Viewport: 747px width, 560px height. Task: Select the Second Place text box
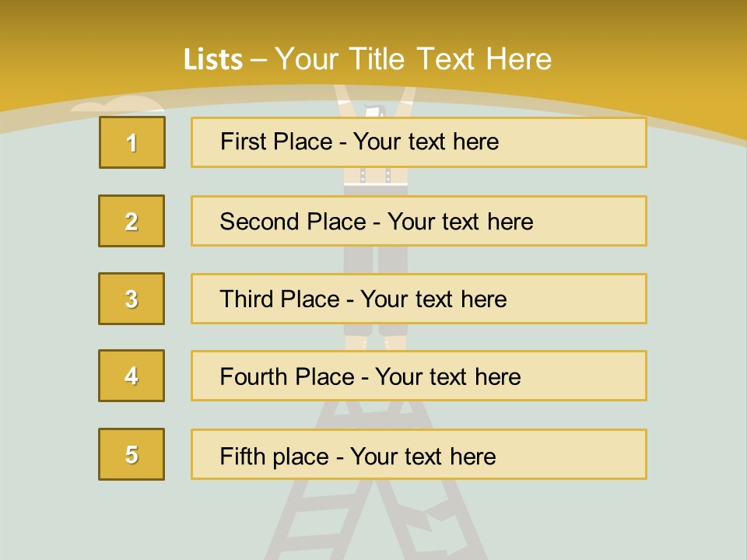(419, 221)
